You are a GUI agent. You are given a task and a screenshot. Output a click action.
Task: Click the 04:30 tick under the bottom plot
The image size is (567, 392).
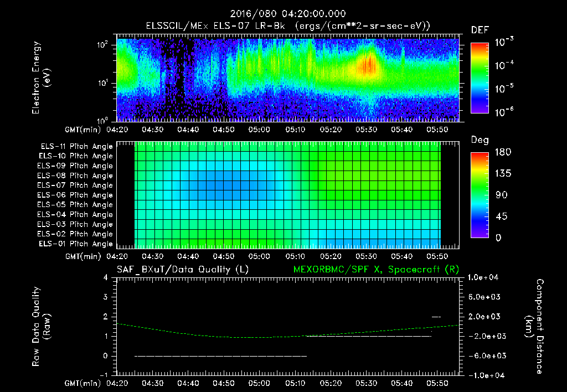coord(152,383)
